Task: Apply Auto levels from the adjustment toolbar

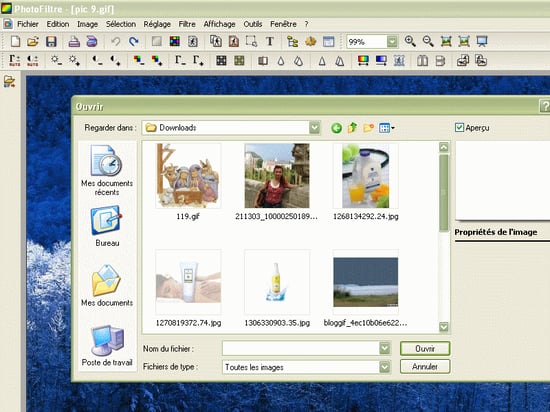Action: coord(15,61)
